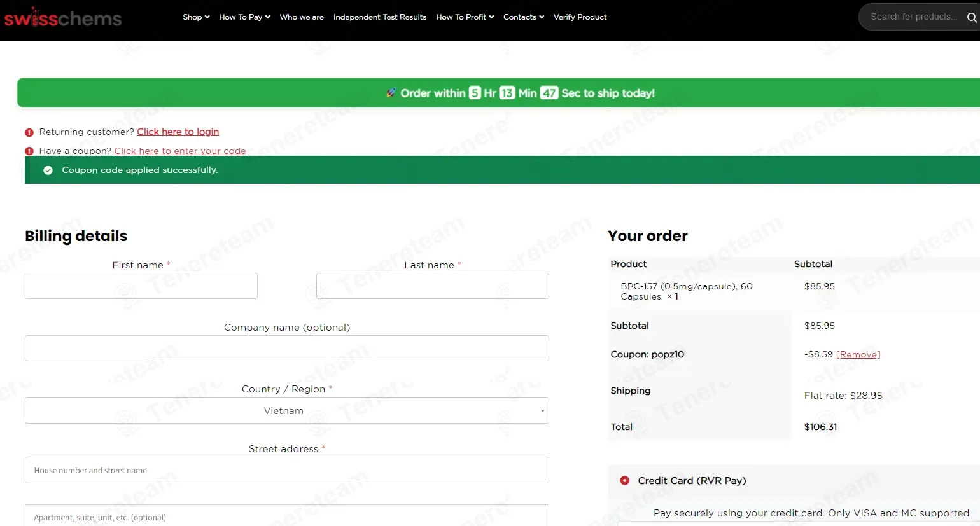The image size is (980, 526).
Task: Expand the How To Profit menu
Action: (x=465, y=17)
